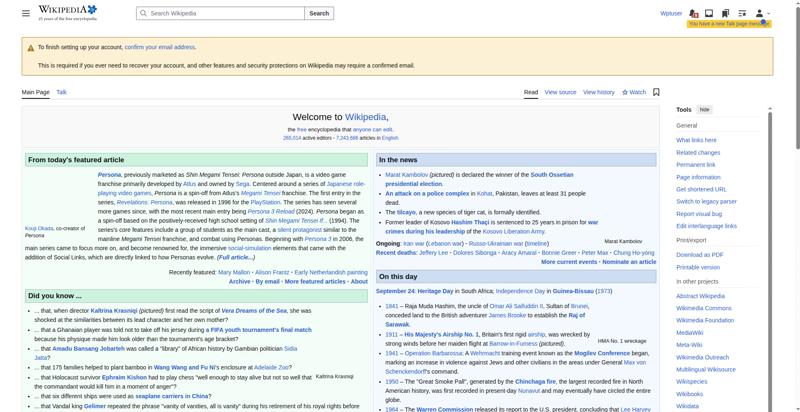Click Get shortened URL
This screenshot has width=800, height=412.
701,189
